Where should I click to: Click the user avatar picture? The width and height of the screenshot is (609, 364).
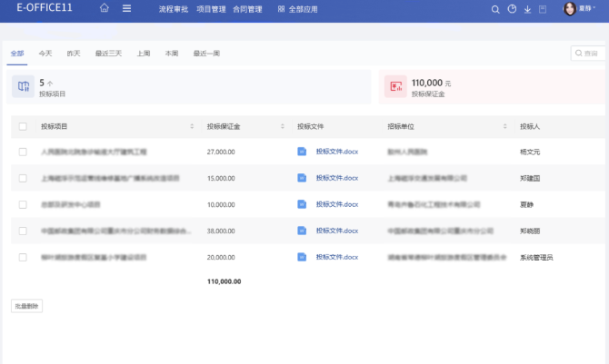tap(570, 9)
